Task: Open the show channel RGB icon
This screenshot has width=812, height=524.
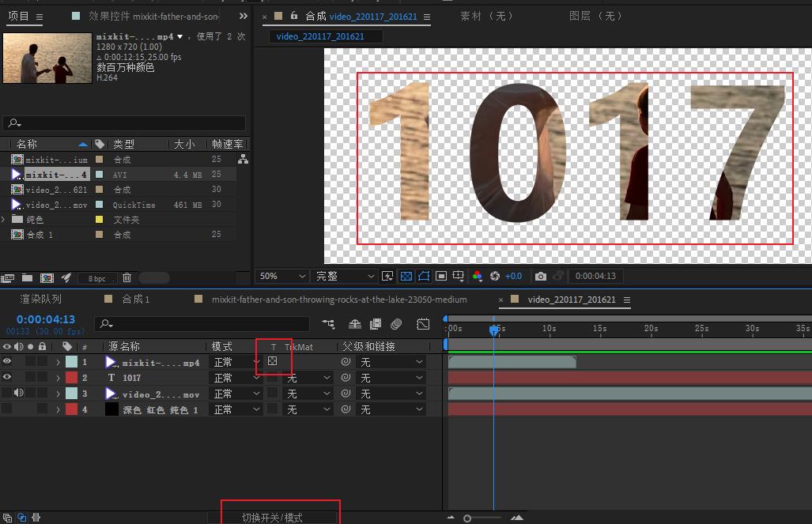Action: pyautogui.click(x=478, y=276)
